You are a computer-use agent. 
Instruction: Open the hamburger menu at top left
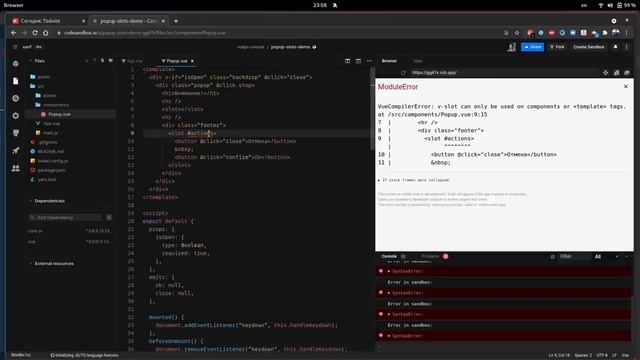click(15, 47)
